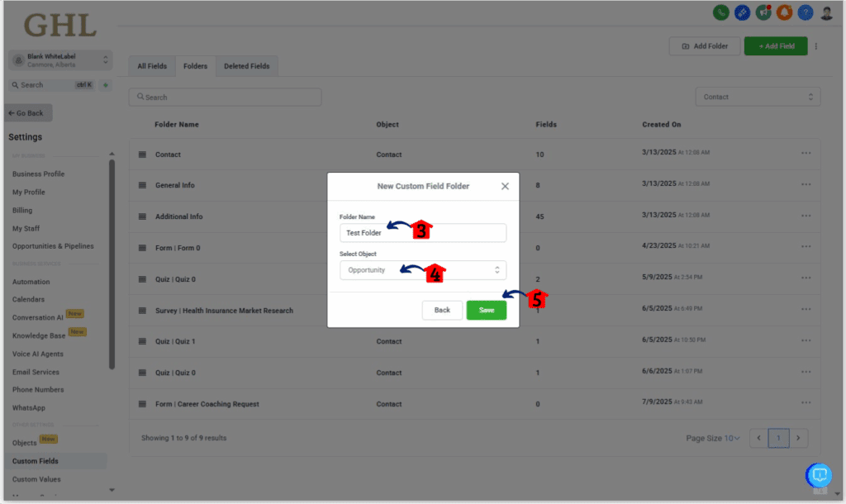846x504 pixels.
Task: Open My Staff settings
Action: 26,228
